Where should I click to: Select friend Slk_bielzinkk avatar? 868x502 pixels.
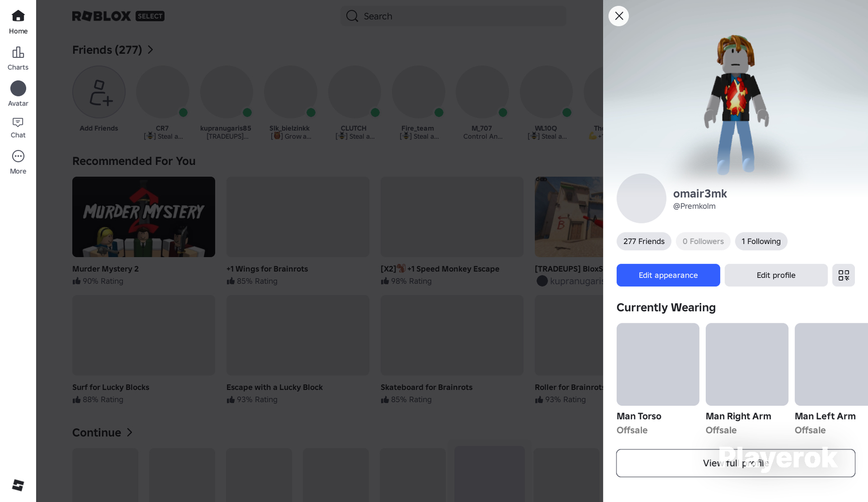click(290, 92)
